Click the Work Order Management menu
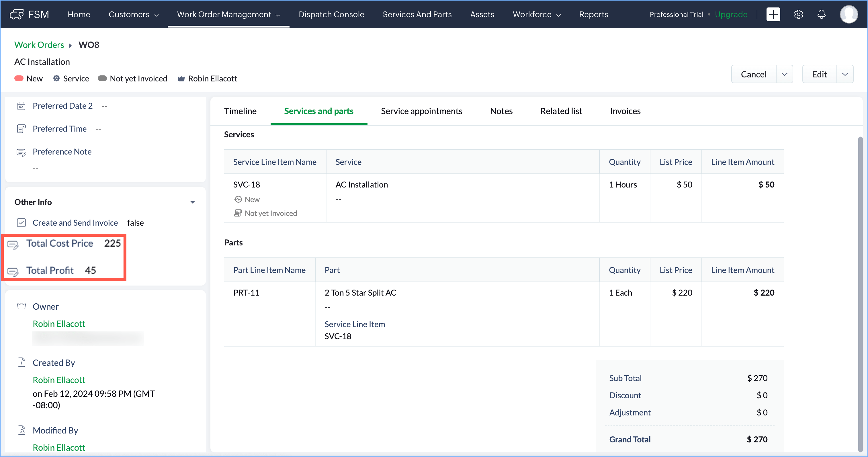Viewport: 868px width, 457px height. [x=228, y=14]
